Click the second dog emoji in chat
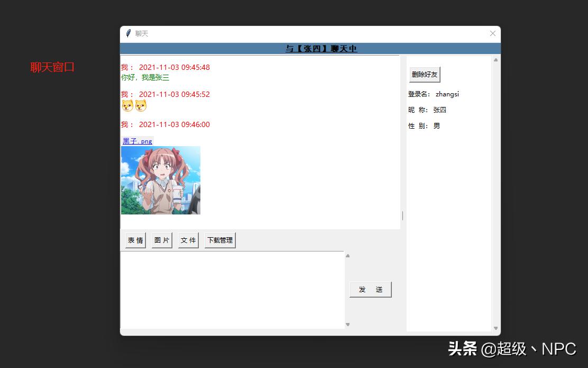Image resolution: width=588 pixels, height=368 pixels. click(140, 105)
